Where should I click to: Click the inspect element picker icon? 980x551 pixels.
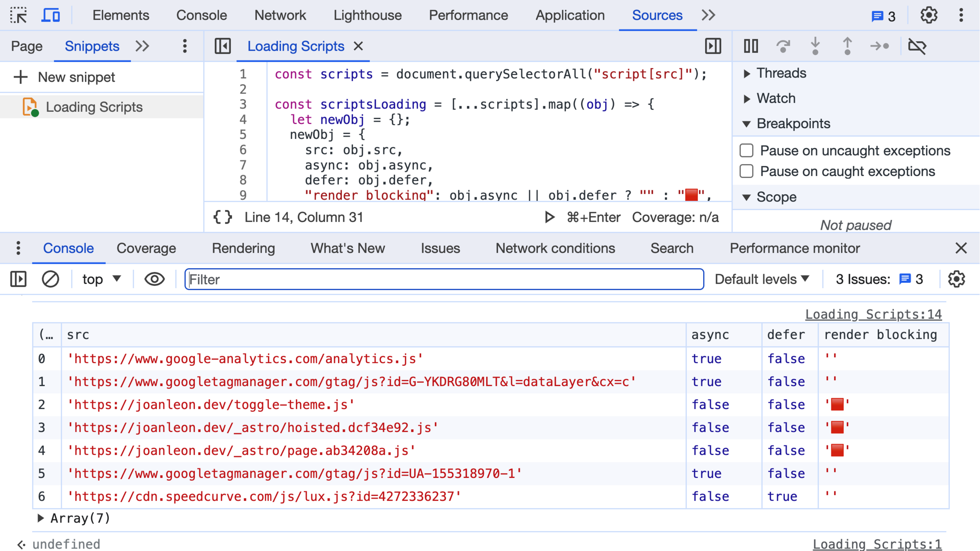point(18,16)
